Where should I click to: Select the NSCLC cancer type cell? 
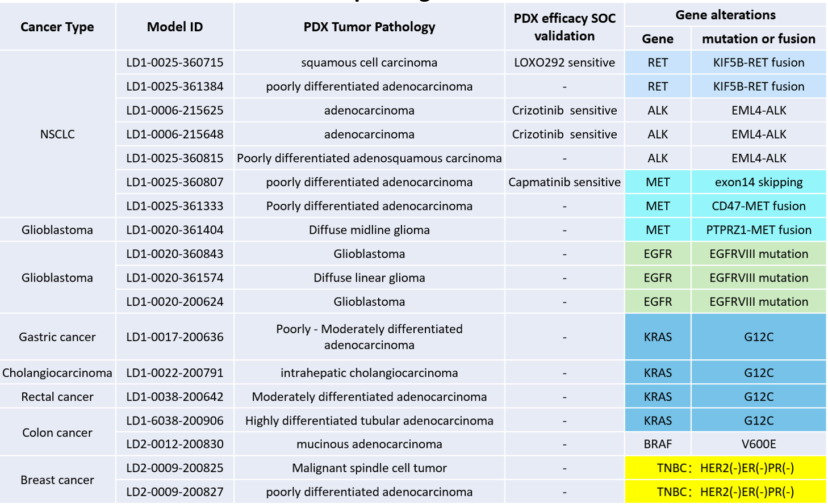(x=57, y=134)
